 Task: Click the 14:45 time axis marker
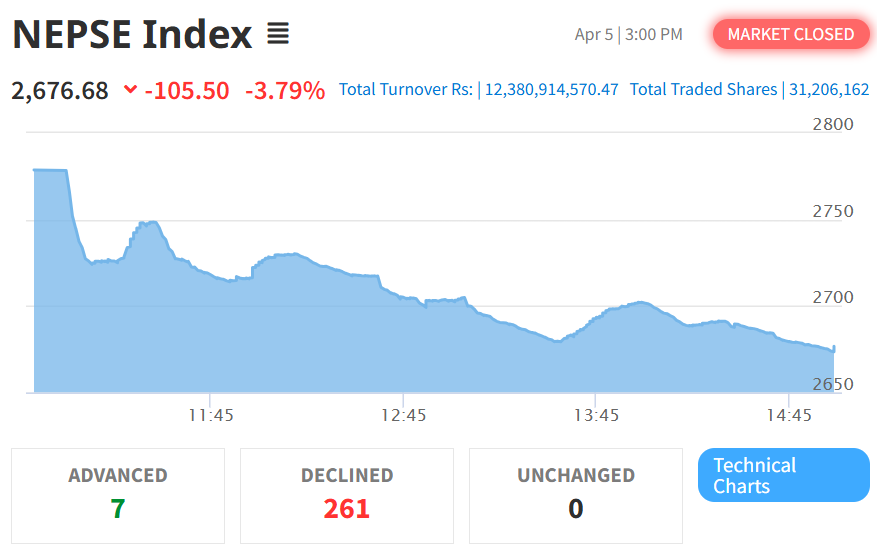(788, 415)
